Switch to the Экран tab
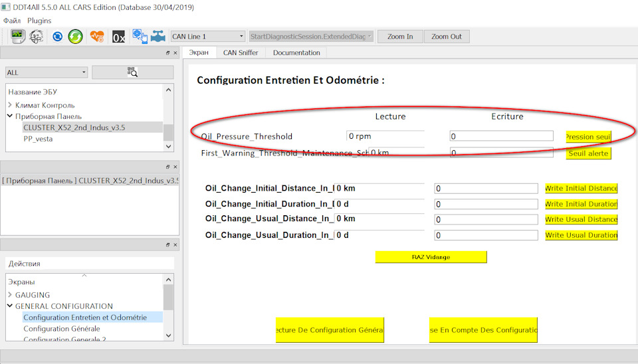Viewport: 638px width, 364px height. coord(199,52)
